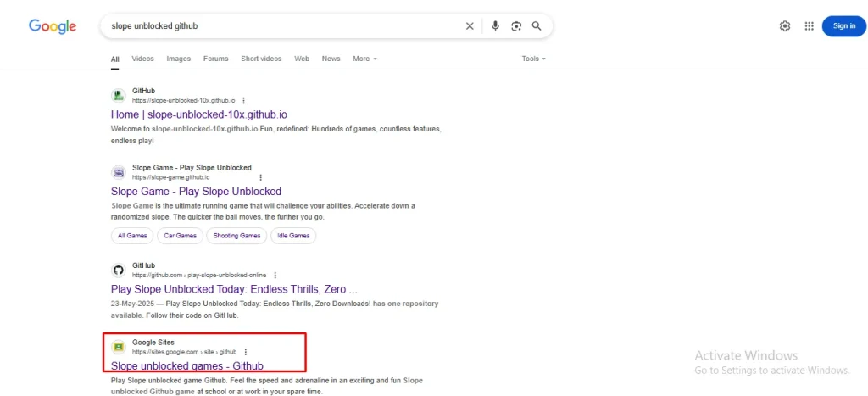Switch to Short videos tab

tap(261, 59)
